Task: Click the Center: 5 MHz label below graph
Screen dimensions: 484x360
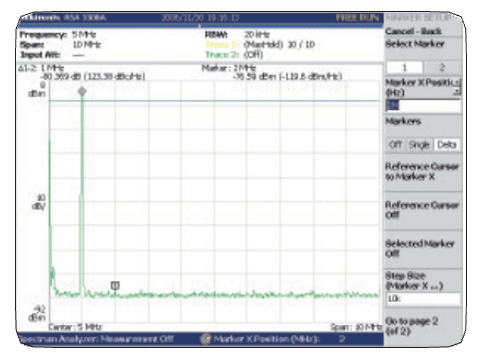Action: click(x=75, y=327)
